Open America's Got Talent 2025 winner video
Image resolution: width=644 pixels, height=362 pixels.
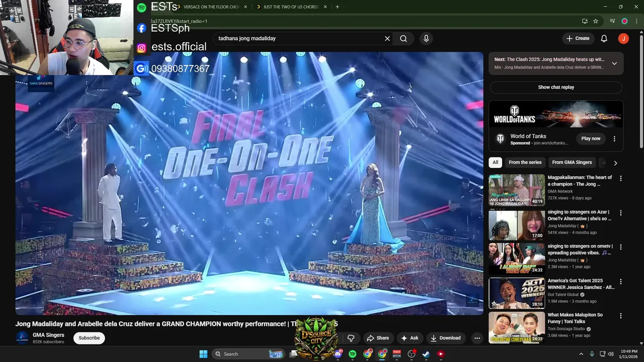coord(517,293)
